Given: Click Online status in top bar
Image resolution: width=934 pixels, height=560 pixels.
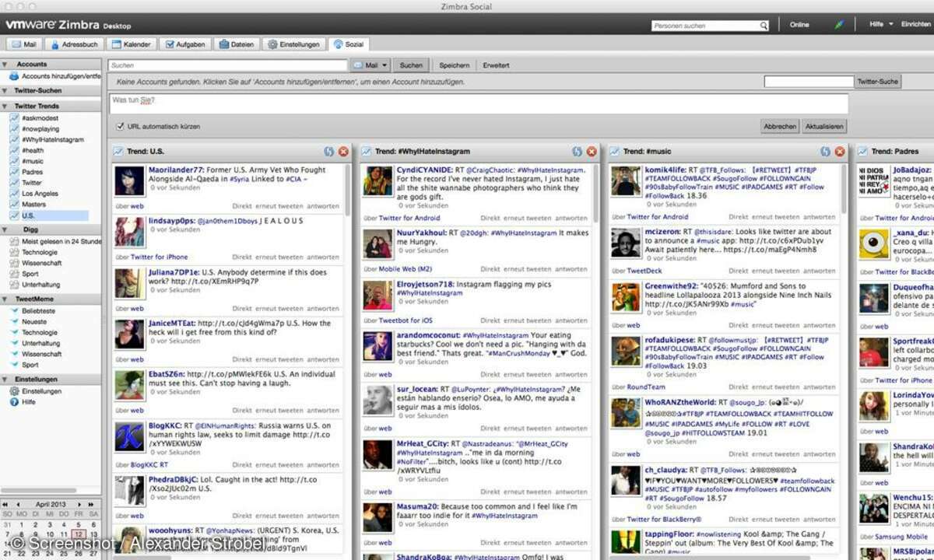Looking at the screenshot, I should click(x=799, y=25).
